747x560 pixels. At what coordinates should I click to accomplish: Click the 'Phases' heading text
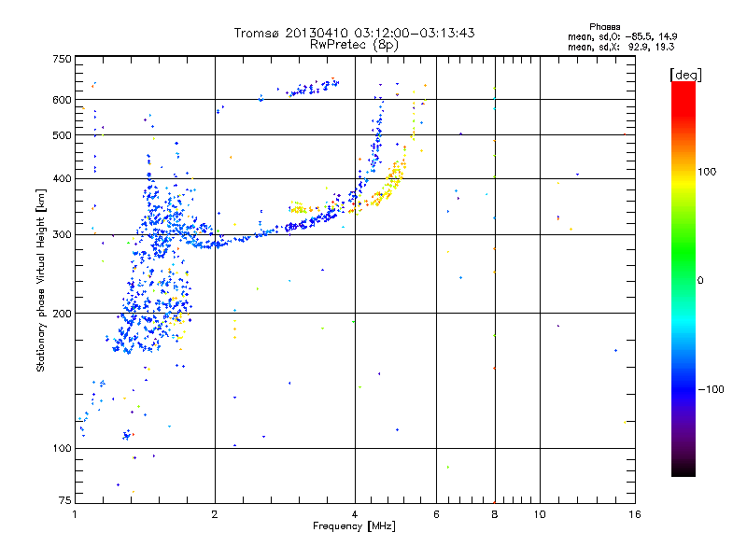[604, 27]
